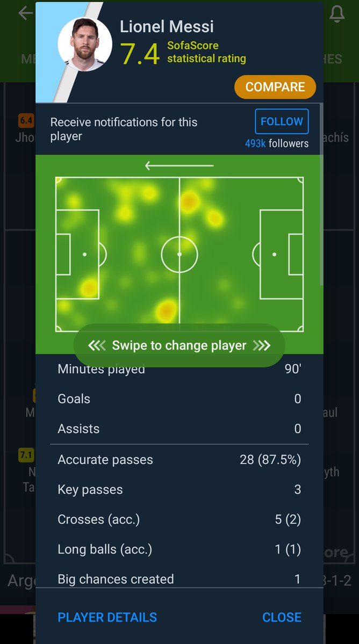Tap the Crosses (acc.) stat row
The height and width of the screenshot is (644, 359).
coord(179,520)
